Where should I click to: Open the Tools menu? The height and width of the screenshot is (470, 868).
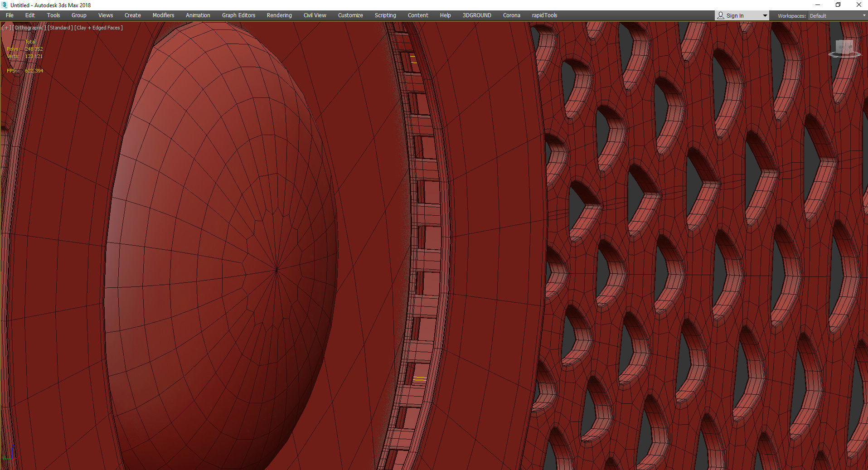coord(53,15)
